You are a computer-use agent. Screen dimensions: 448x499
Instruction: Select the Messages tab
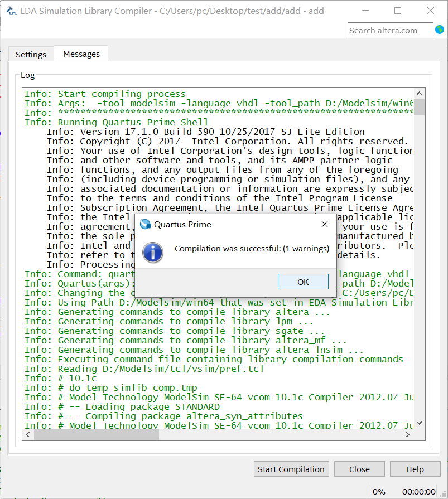tap(81, 54)
